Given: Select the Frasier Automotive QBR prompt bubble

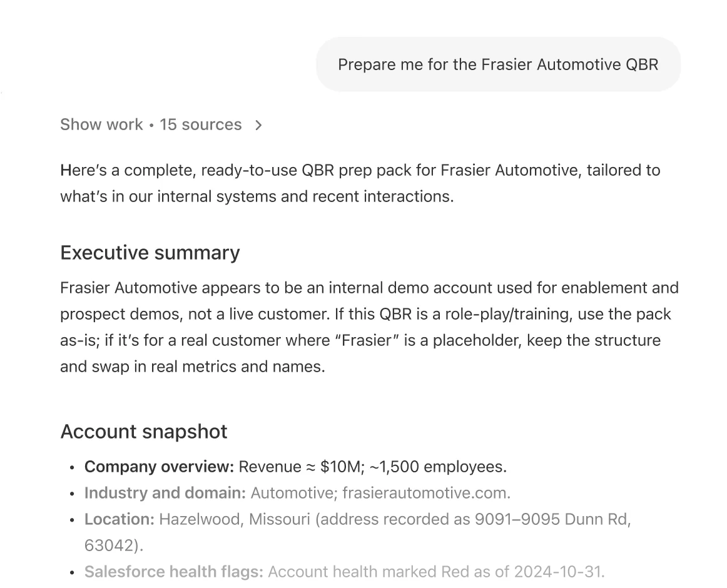Looking at the screenshot, I should point(498,64).
